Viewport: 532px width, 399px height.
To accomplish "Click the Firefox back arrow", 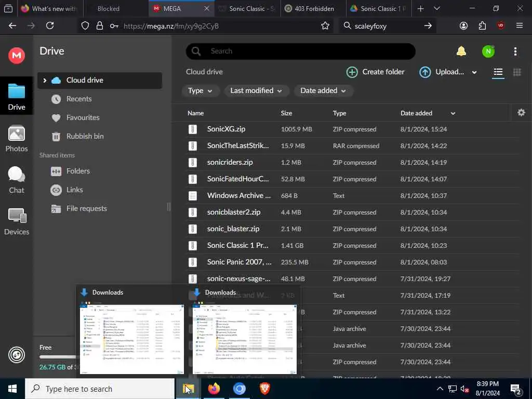I will (x=12, y=26).
